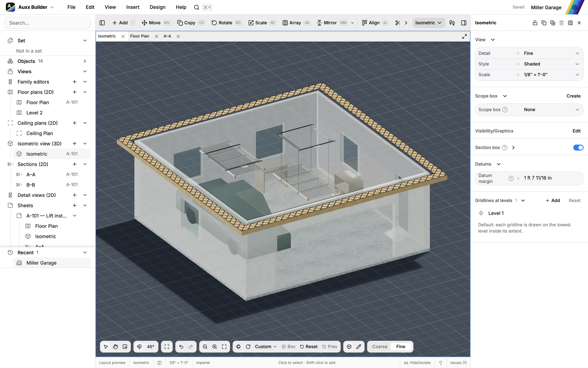Toggle the 45° angle snap
This screenshot has height=368, width=588.
tap(146, 347)
